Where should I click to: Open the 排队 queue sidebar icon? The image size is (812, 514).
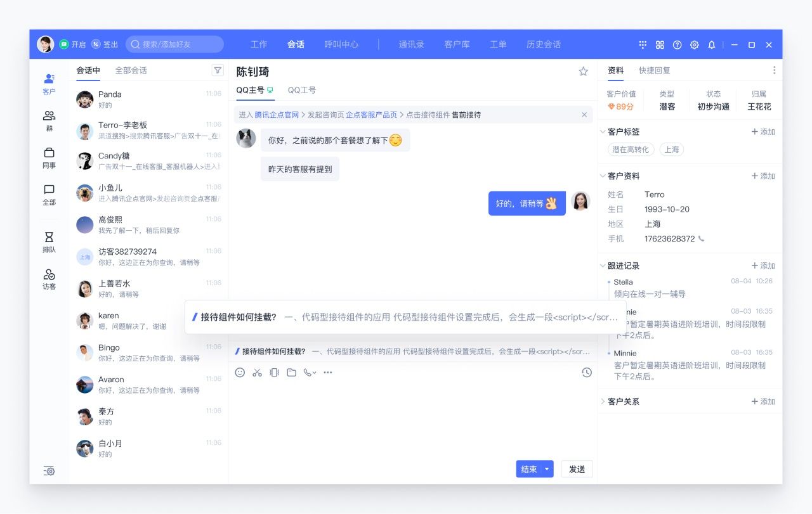49,242
